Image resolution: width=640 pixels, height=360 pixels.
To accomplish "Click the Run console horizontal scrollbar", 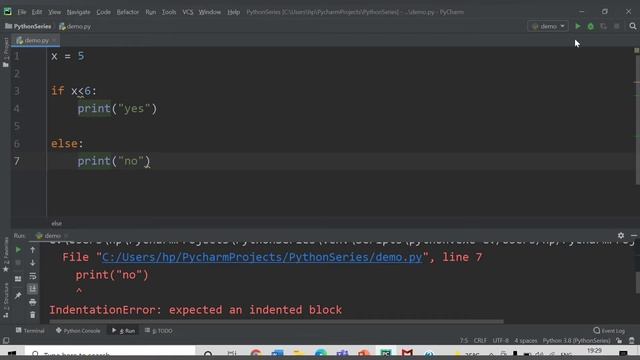I will click(276, 322).
